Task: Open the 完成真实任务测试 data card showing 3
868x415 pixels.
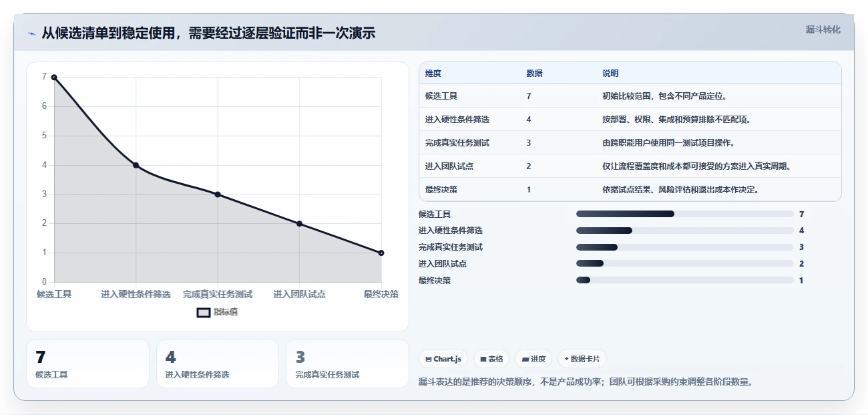Action: pos(347,364)
